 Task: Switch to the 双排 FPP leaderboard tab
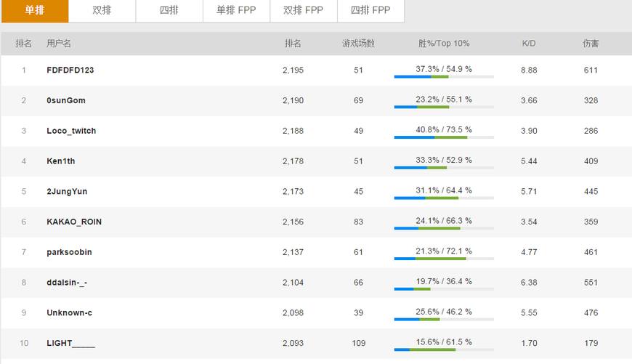[x=303, y=10]
